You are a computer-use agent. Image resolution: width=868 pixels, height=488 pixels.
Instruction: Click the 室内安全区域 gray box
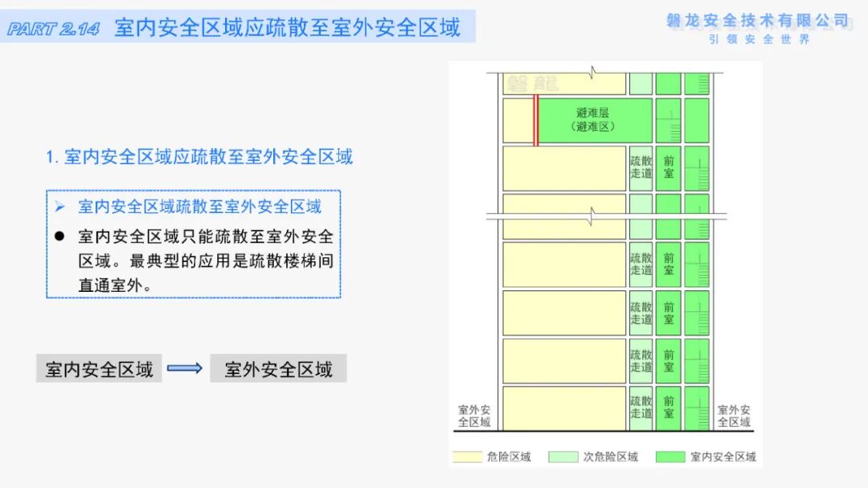tap(98, 369)
